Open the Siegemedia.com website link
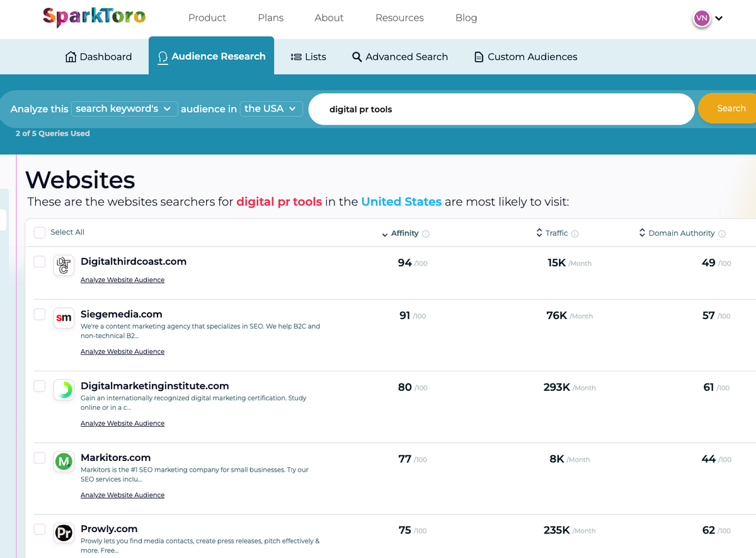This screenshot has width=756, height=558. tap(122, 314)
